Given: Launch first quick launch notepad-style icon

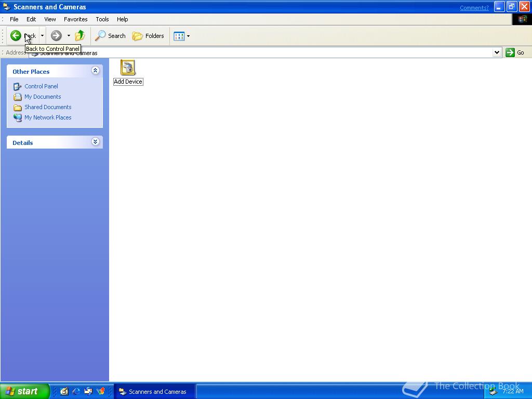Looking at the screenshot, I should click(x=64, y=391).
